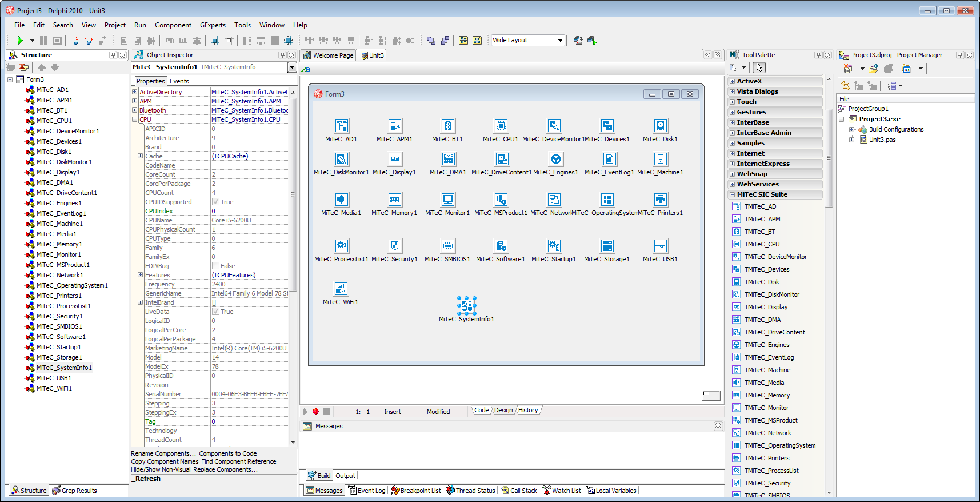Select the MiTeC_Memory1 component icon
Viewport: 980px width, 502px height.
(395, 200)
